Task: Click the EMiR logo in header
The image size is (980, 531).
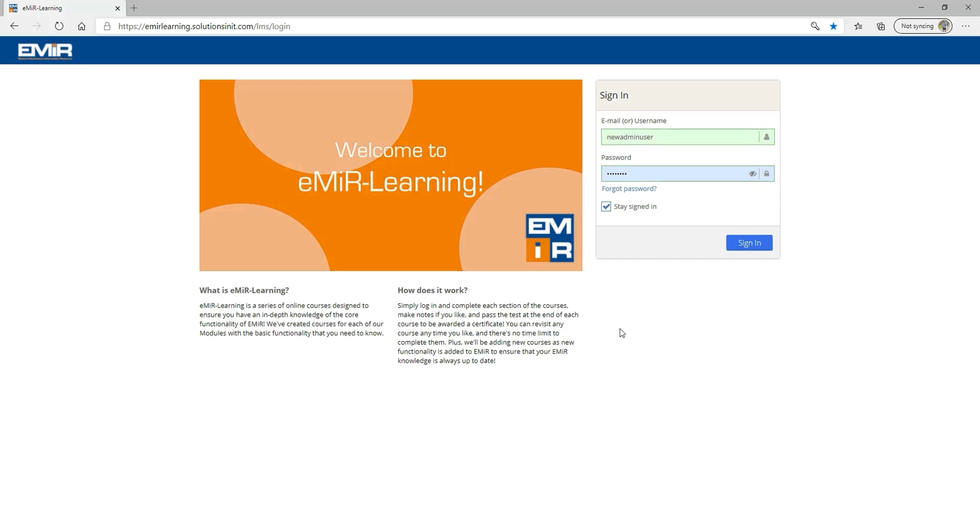Action: tap(45, 51)
